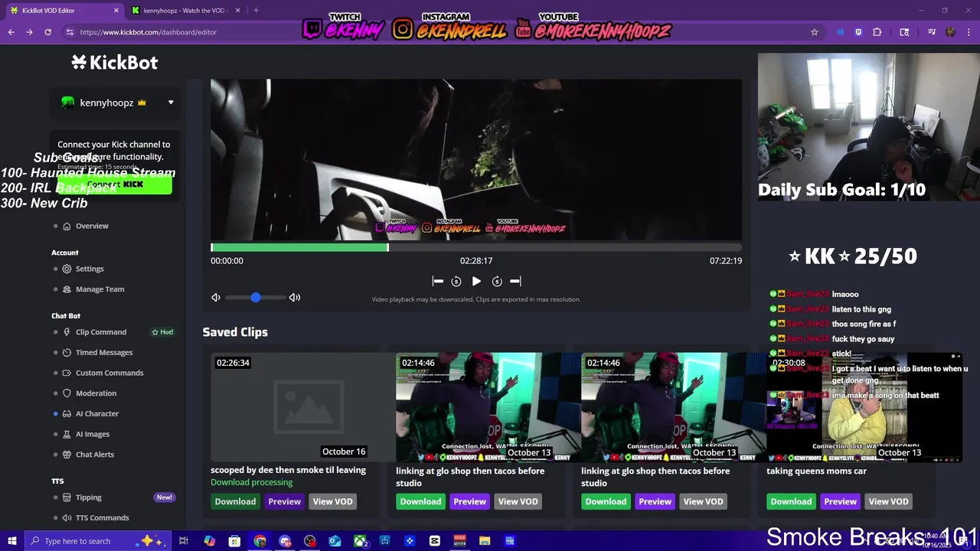Open Settings in the sidebar
The image size is (980, 551).
tap(90, 269)
